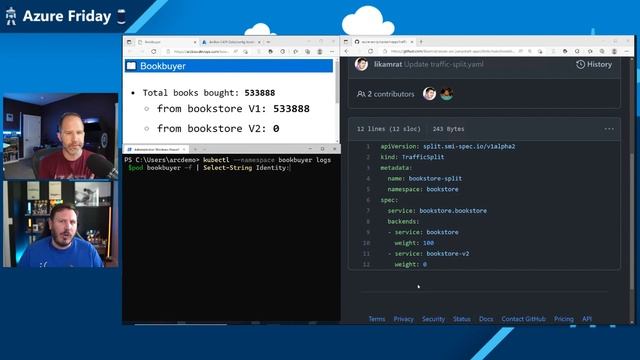Select the Bookbuyer browser tab

click(x=167, y=42)
